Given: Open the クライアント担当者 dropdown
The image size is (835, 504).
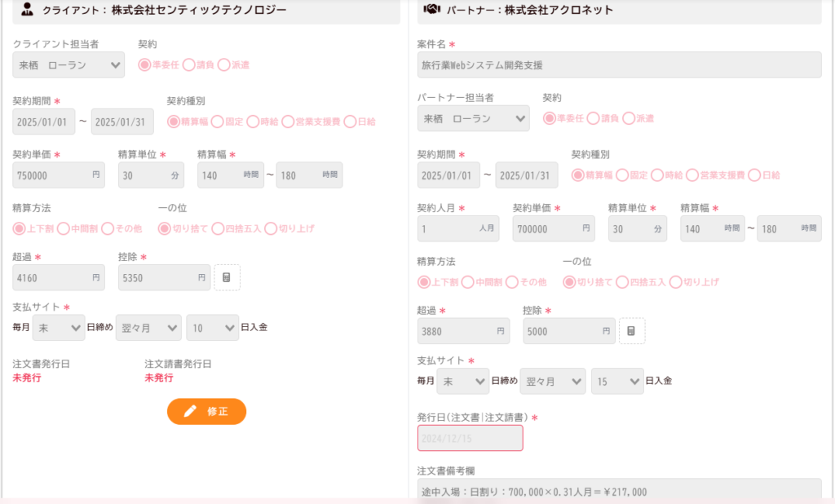Looking at the screenshot, I should coord(68,65).
